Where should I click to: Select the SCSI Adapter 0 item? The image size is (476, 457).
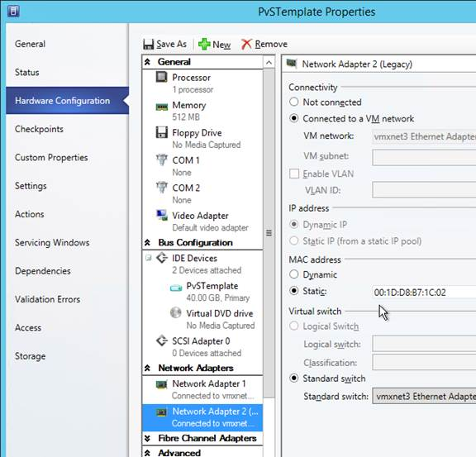(202, 347)
